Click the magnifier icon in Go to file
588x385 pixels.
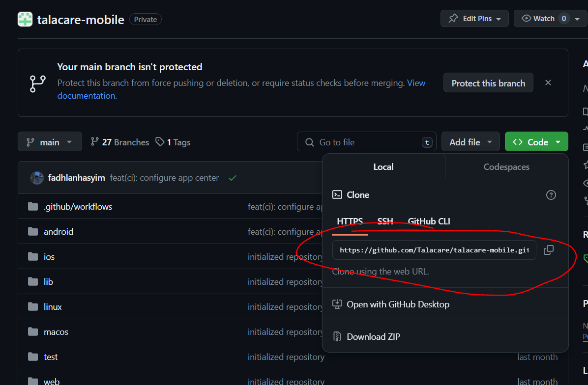point(309,142)
